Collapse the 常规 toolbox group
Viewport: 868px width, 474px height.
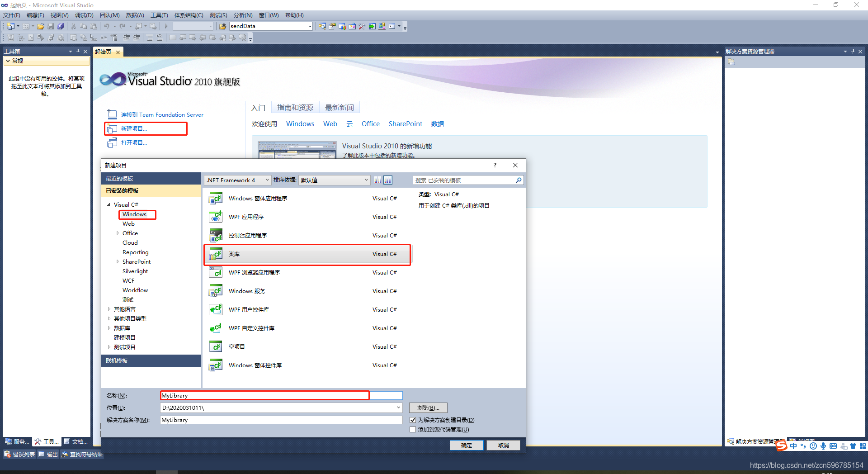click(x=8, y=61)
